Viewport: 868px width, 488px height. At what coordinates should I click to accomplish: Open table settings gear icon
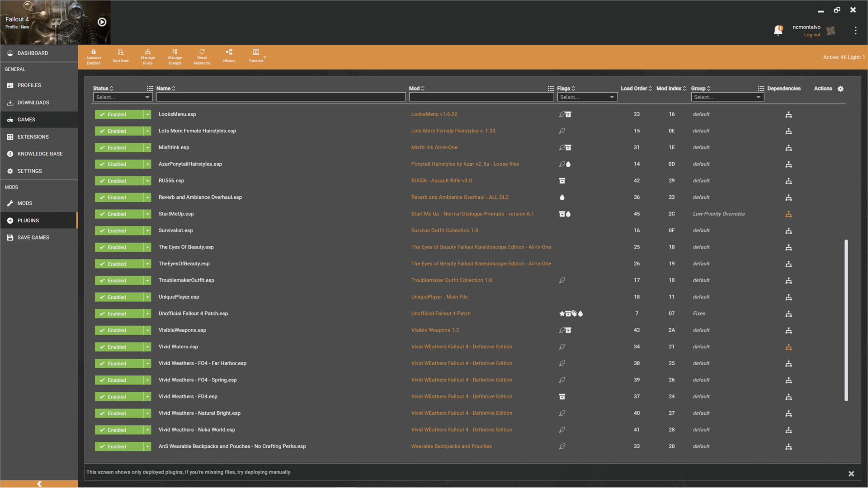point(840,89)
